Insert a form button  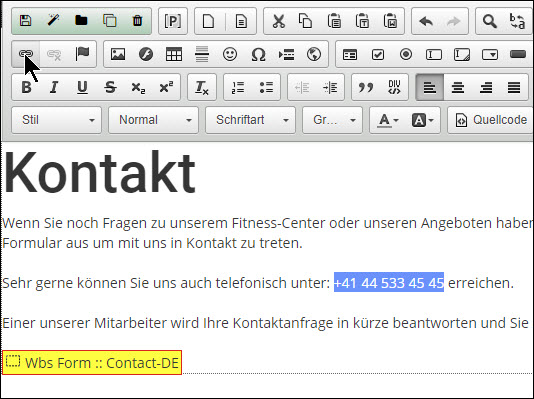518,54
